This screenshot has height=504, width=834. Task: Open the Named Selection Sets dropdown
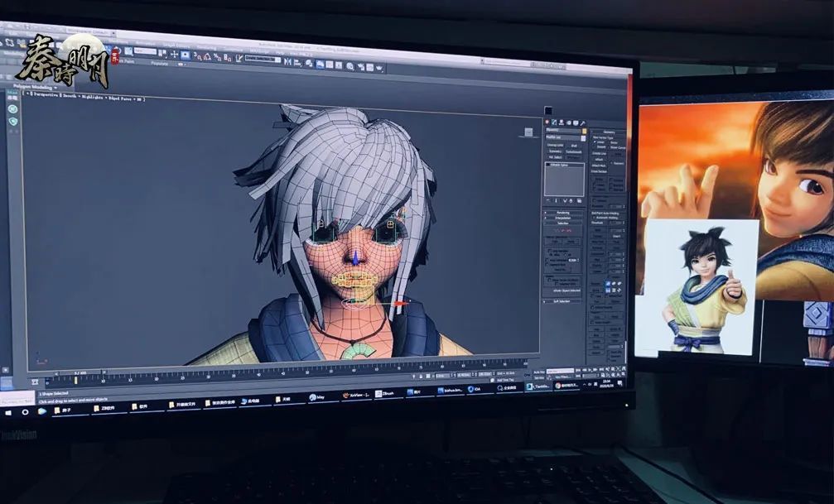(x=263, y=60)
